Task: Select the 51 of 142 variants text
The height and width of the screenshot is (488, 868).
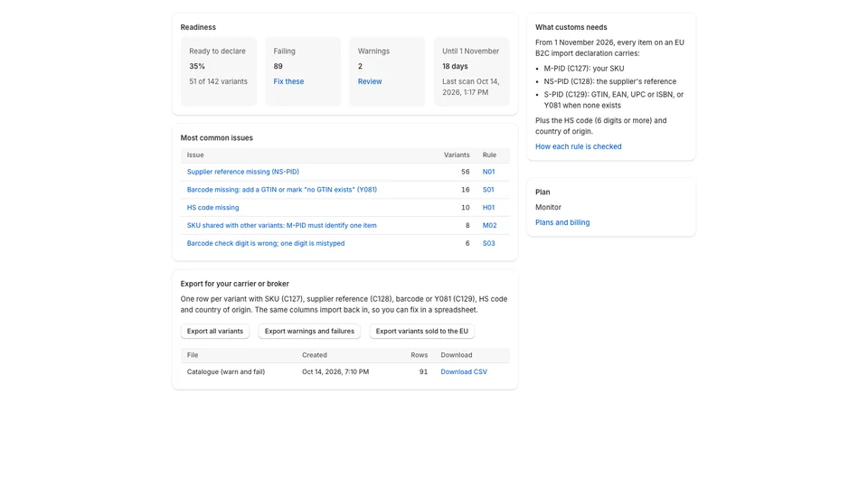Action: pos(218,81)
